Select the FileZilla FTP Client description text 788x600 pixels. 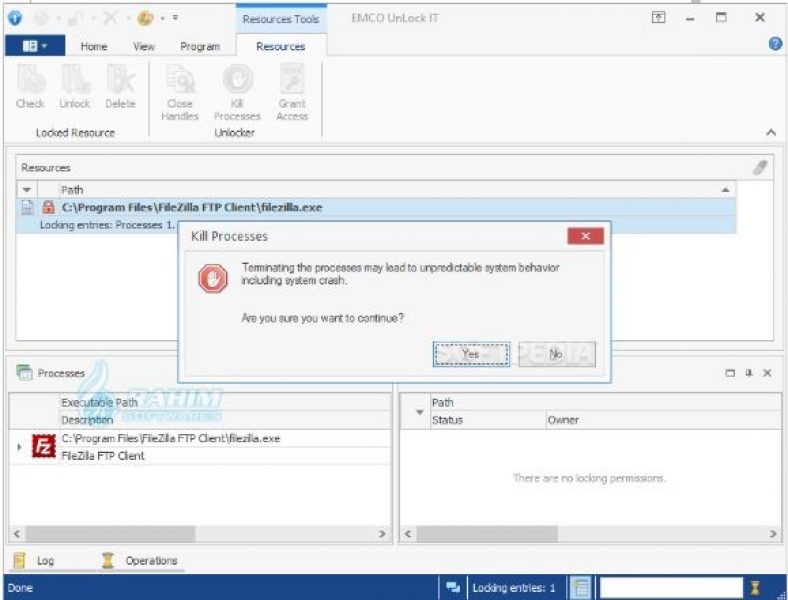(103, 456)
